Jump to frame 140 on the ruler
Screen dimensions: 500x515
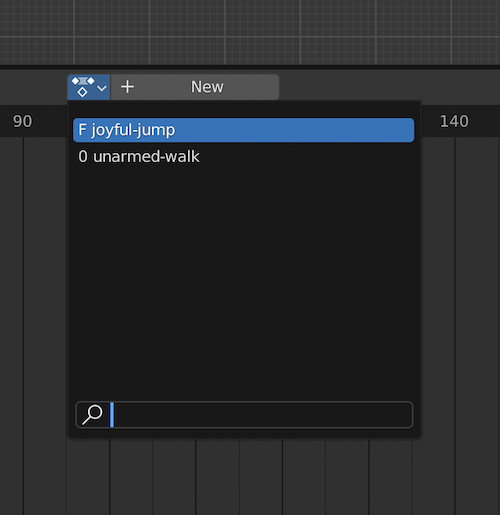click(x=454, y=121)
